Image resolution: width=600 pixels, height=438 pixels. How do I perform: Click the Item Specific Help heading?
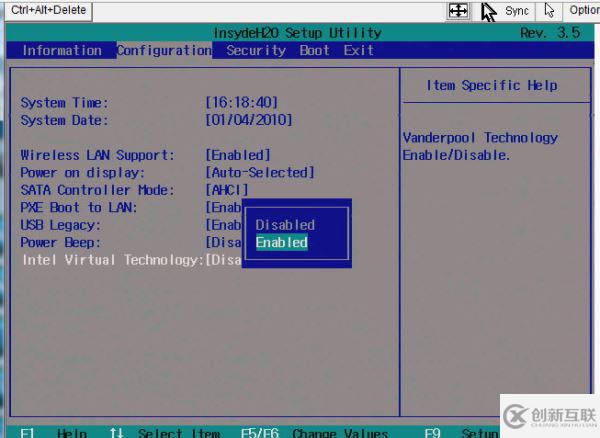click(492, 85)
